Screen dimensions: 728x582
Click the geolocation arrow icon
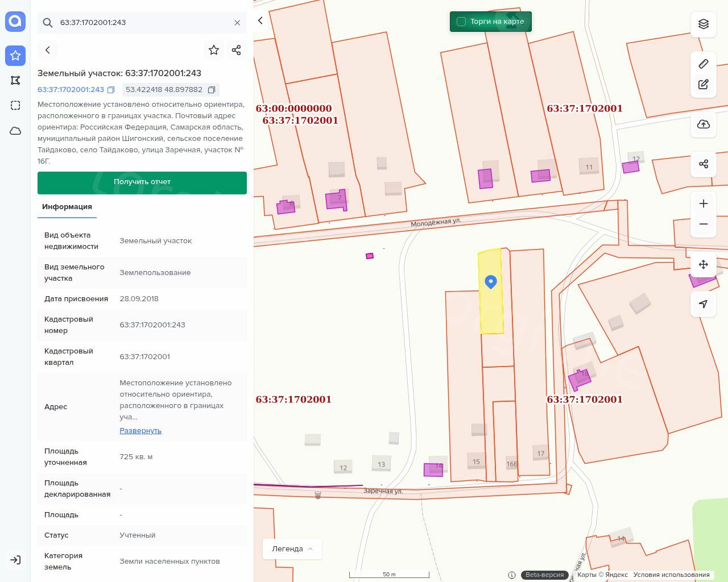click(x=704, y=304)
